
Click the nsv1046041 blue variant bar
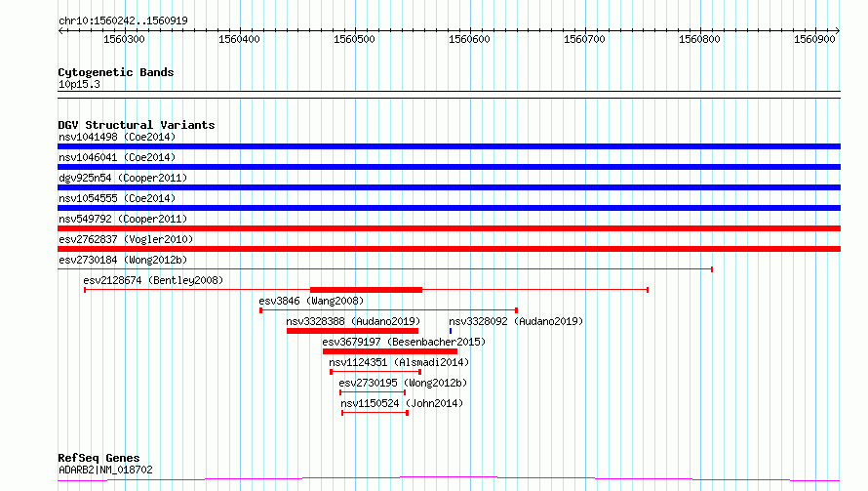449,167
